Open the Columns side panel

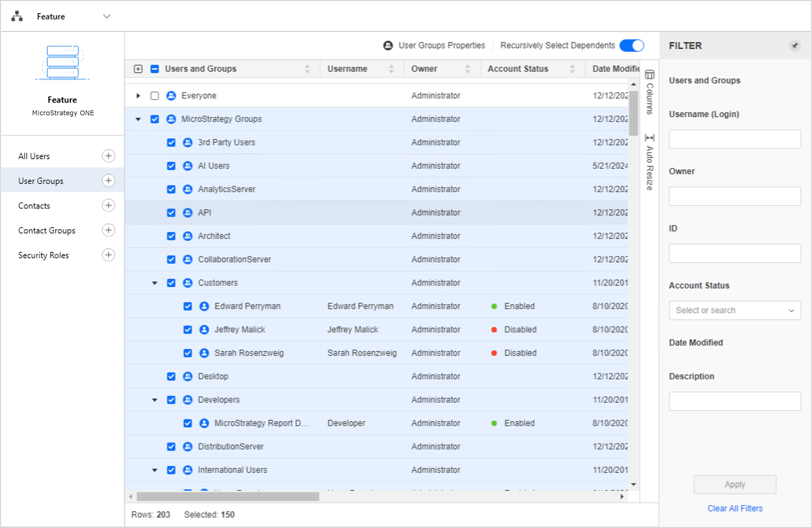coord(649,92)
